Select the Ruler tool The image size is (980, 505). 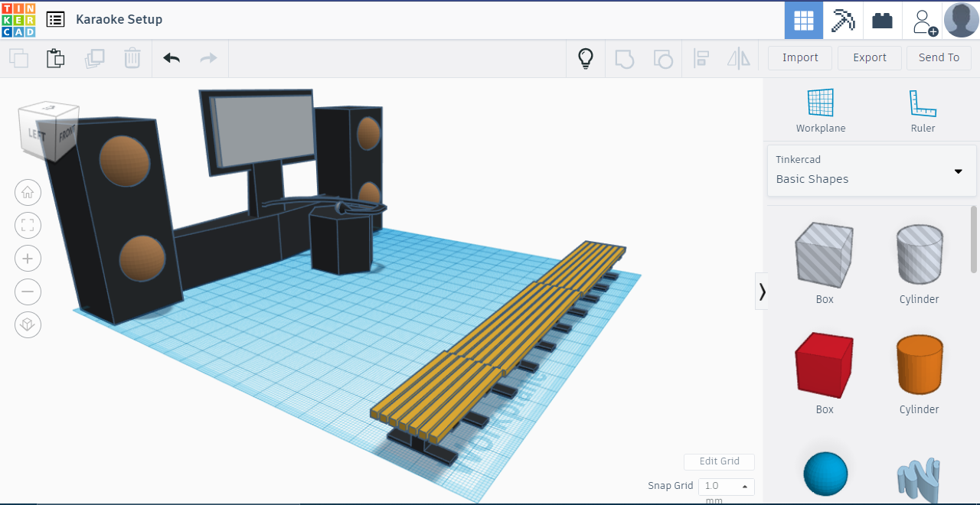923,107
